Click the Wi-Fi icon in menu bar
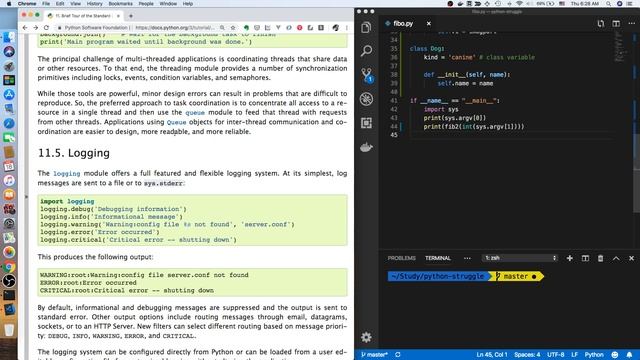The image size is (640, 360). click(519, 4)
